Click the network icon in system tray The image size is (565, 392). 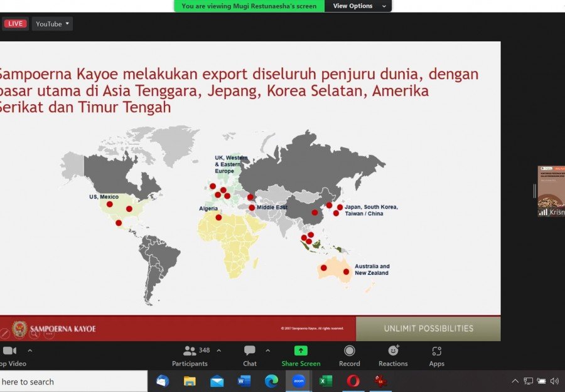coord(528,381)
